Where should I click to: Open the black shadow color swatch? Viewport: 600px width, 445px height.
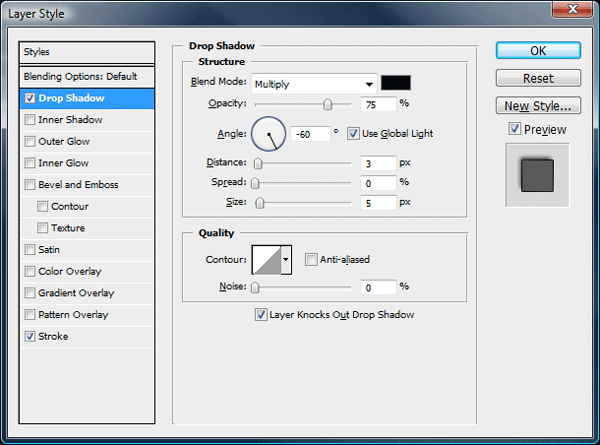(396, 83)
